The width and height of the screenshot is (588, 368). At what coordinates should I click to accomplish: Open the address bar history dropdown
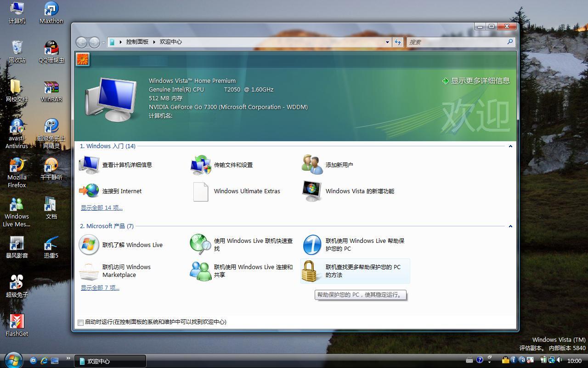point(387,42)
